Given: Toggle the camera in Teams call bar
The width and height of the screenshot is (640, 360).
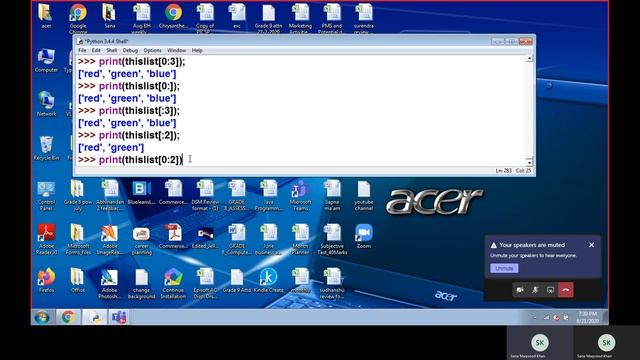Looking at the screenshot, I should [x=520, y=290].
